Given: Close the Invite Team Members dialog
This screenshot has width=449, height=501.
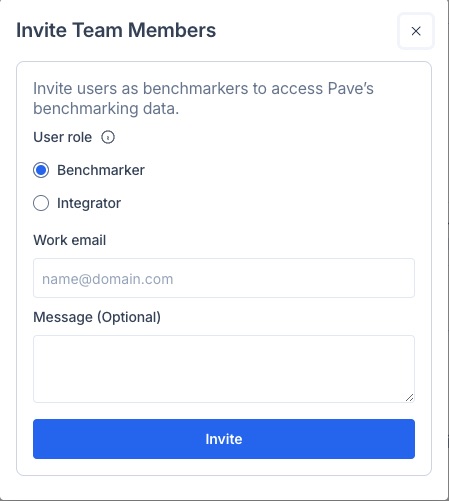Looking at the screenshot, I should pos(416,31).
